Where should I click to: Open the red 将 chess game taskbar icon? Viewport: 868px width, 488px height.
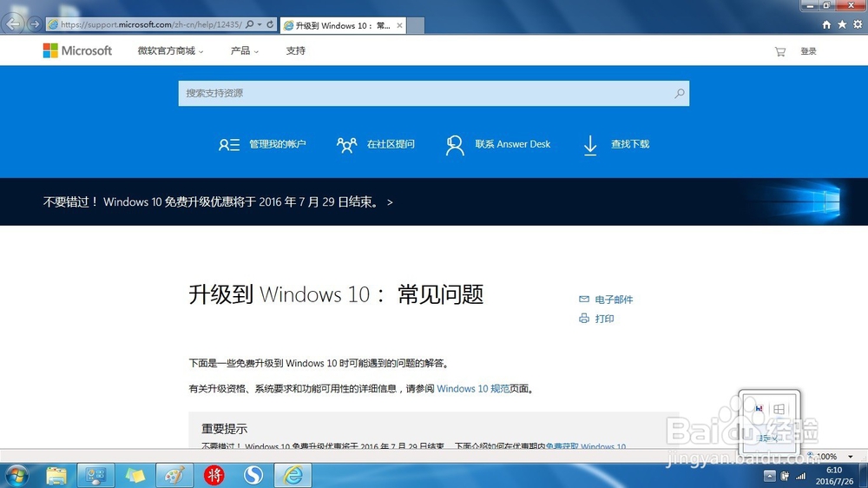214,475
